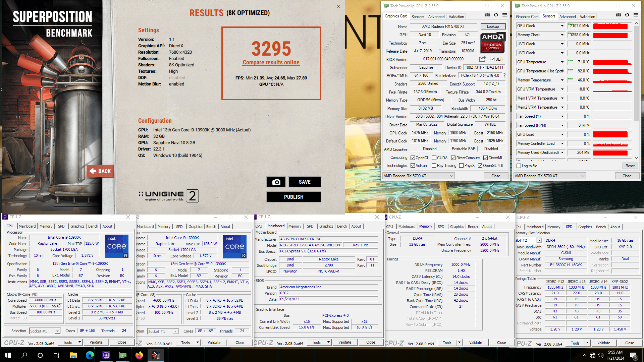This screenshot has height=362, width=644.
Task: Click the volume icon in the system tray
Action: [x=601, y=355]
